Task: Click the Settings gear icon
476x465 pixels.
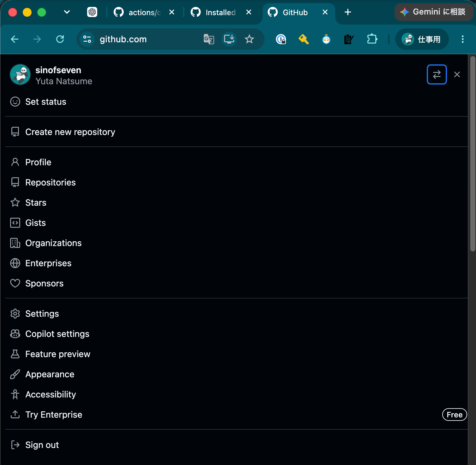Action: [x=15, y=314]
